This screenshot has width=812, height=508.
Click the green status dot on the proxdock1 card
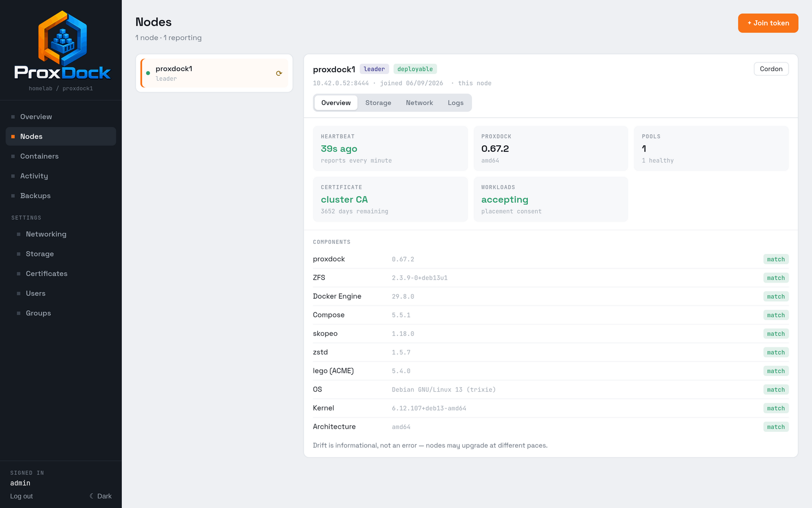pos(148,73)
